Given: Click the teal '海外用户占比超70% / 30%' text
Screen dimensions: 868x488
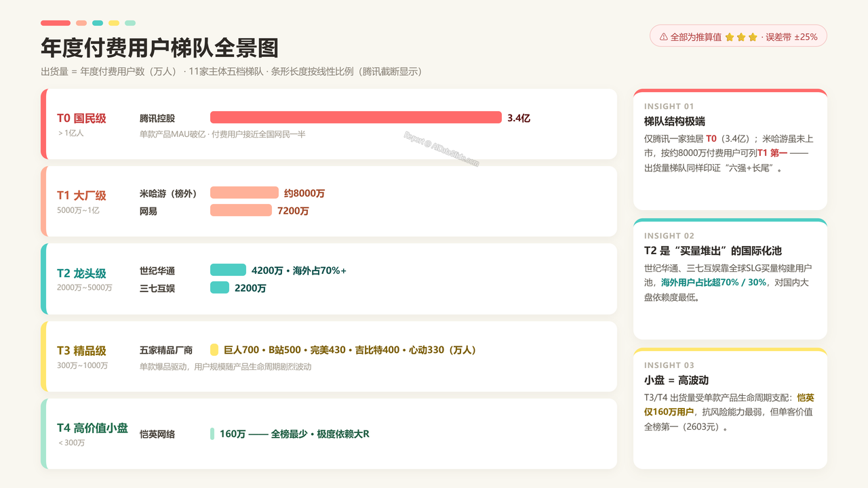Looking at the screenshot, I should pyautogui.click(x=714, y=283).
